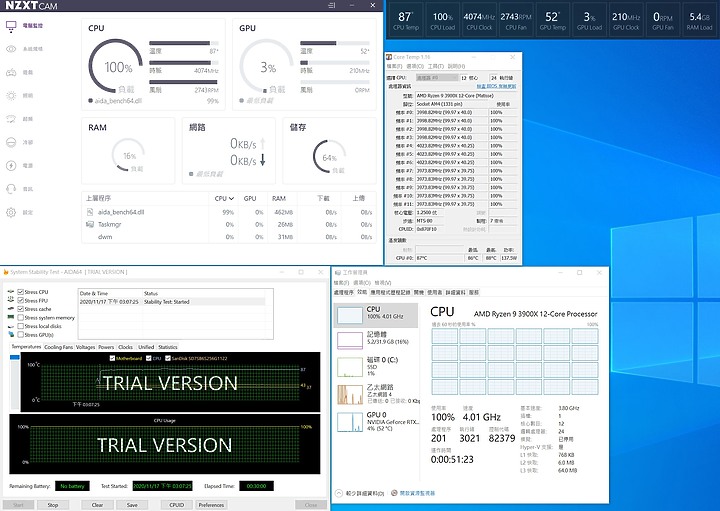Click the Preferences button in AIDA64
Viewport: 720px width, 511px height.
pos(211,505)
